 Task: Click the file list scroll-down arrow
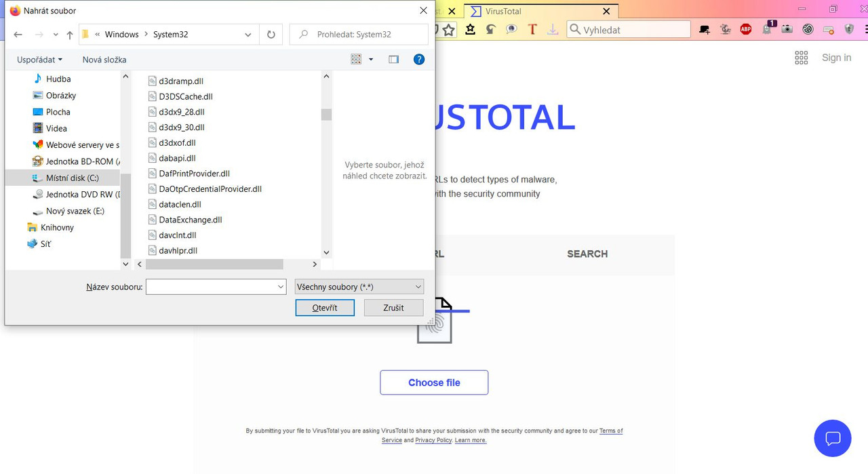click(326, 252)
